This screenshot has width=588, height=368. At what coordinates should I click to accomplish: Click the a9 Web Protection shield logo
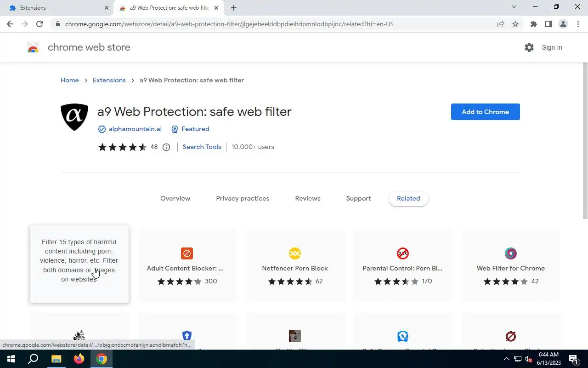tap(74, 117)
